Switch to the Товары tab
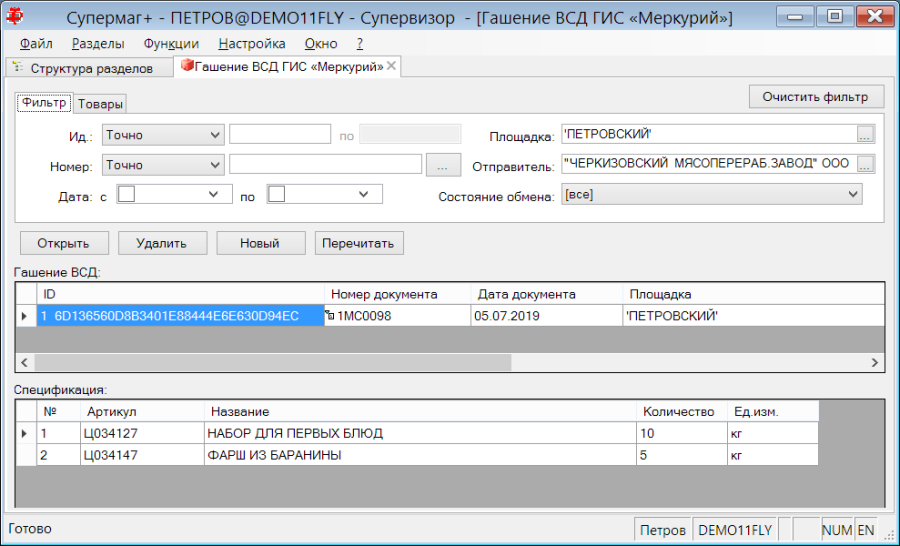The image size is (900, 546). [100, 104]
